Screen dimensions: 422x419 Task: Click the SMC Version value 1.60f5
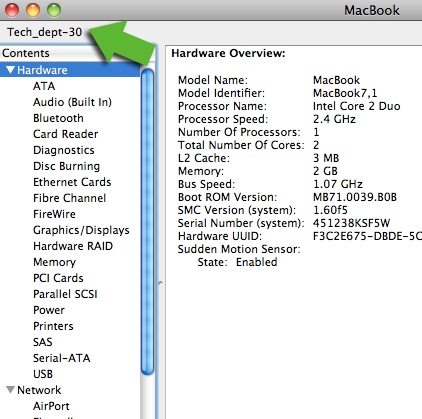tap(330, 210)
